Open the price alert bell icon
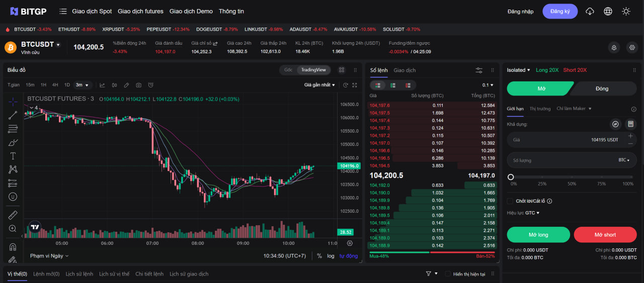 614,48
